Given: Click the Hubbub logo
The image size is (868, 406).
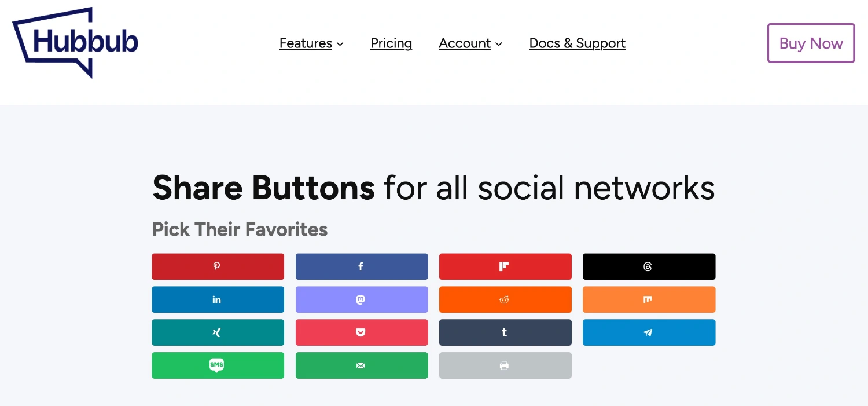Looking at the screenshot, I should [x=75, y=42].
